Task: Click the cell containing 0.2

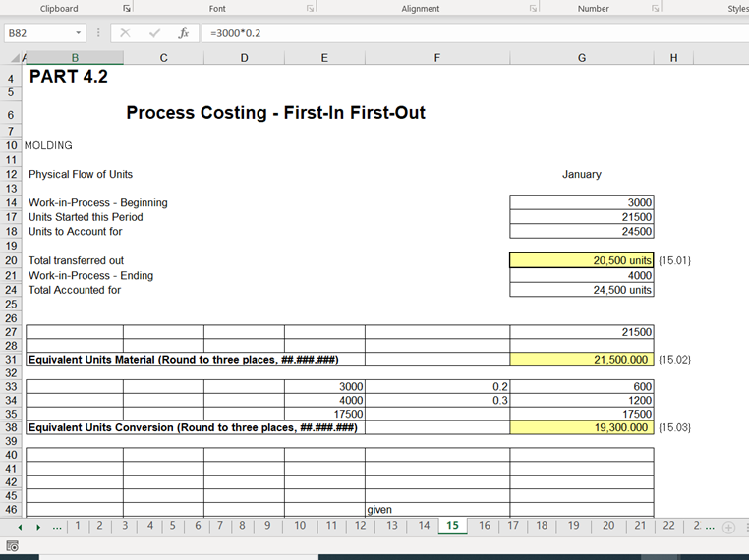Action: [x=437, y=387]
